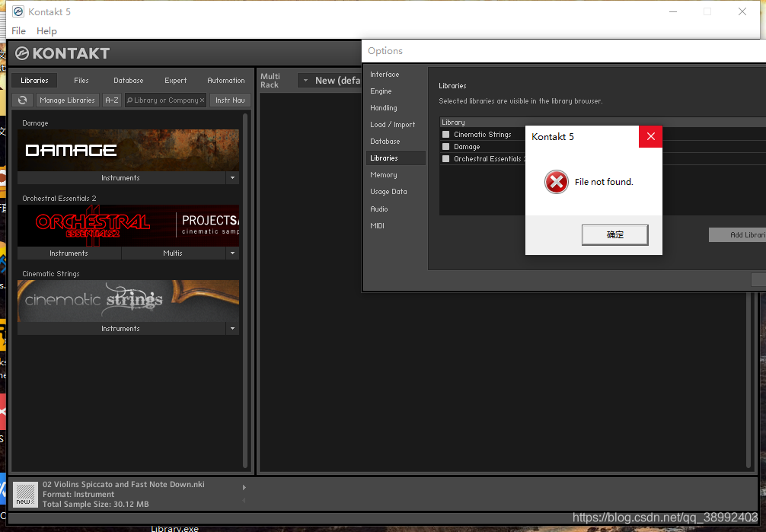Image resolution: width=766 pixels, height=532 pixels.
Task: Select Libraries in Options sidebar
Action: click(395, 158)
